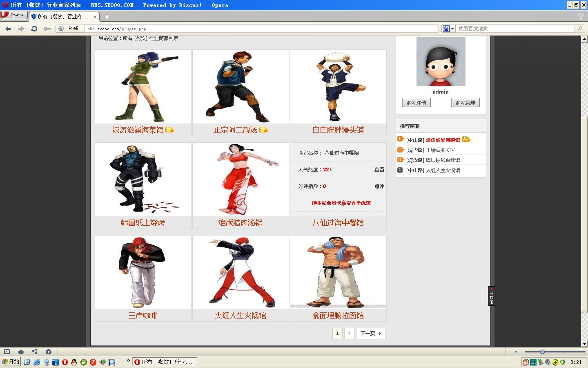The width and height of the screenshot is (588, 368).
Task: Focus the address bar with bbs.sxooo.com URL
Action: pyautogui.click(x=262, y=29)
